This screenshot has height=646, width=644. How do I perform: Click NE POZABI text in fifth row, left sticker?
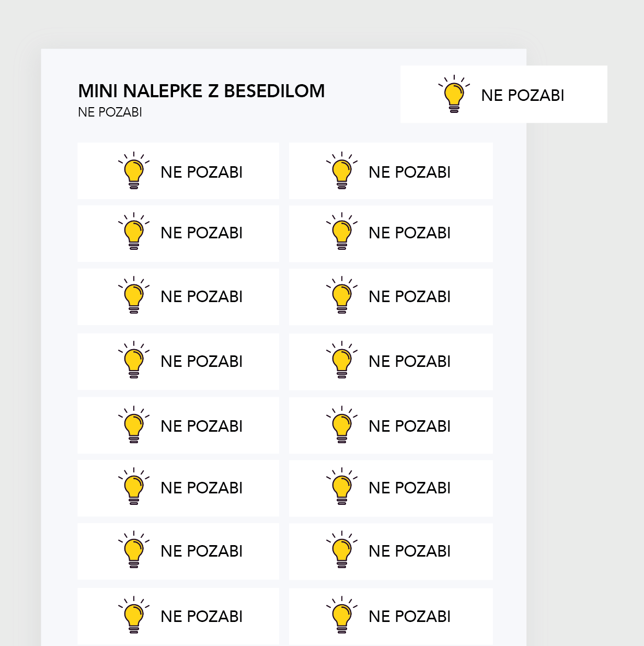pos(201,426)
